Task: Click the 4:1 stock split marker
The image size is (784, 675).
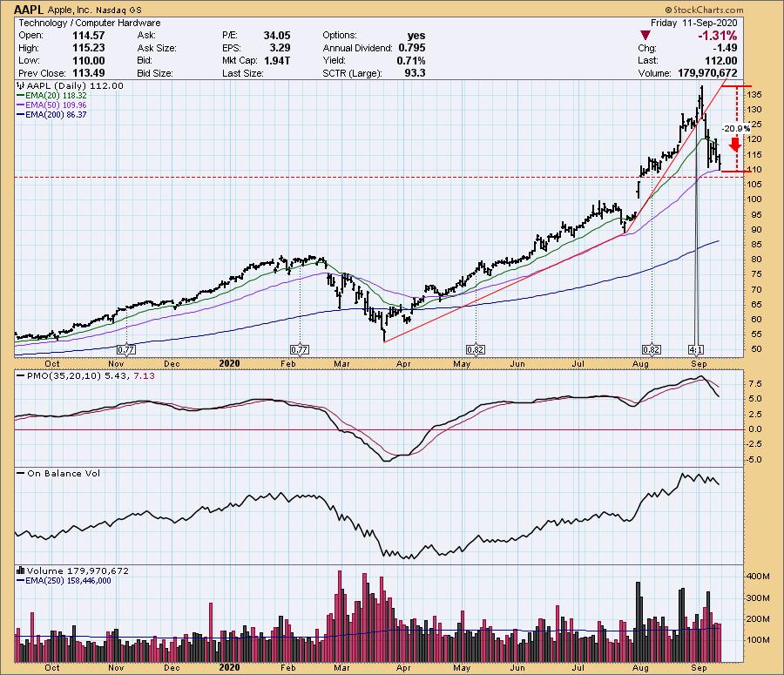Action: pos(696,349)
